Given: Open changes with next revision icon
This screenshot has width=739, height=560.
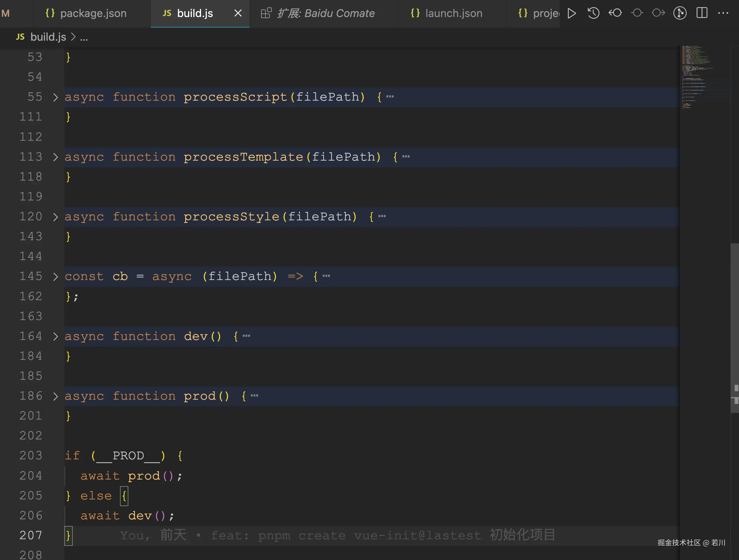Looking at the screenshot, I should coord(658,13).
